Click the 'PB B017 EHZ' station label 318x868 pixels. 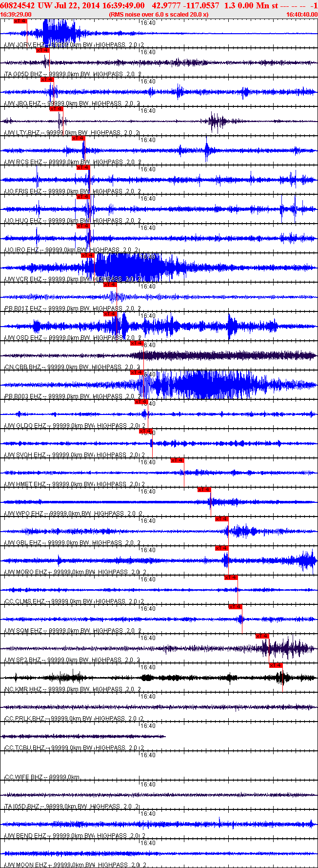[x=23, y=309]
